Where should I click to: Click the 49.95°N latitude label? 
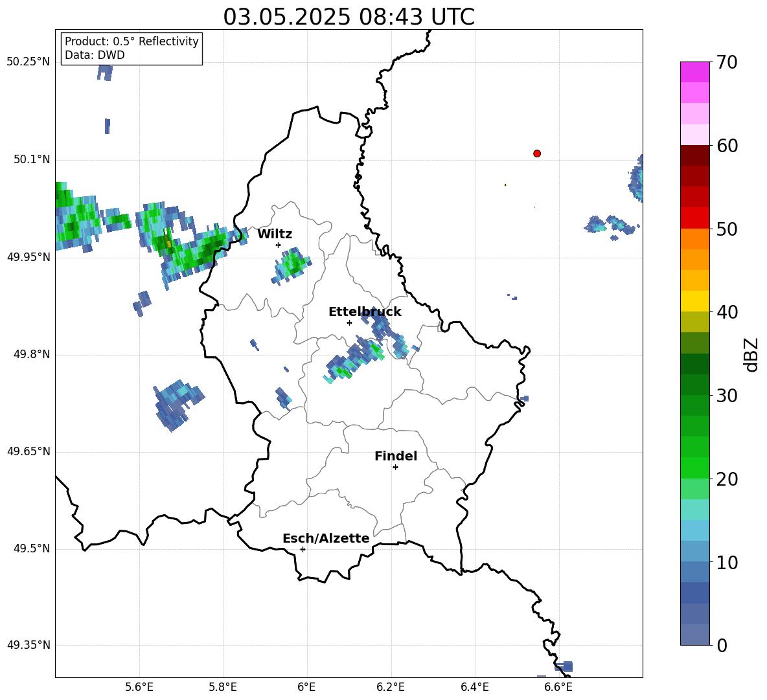click(x=29, y=256)
